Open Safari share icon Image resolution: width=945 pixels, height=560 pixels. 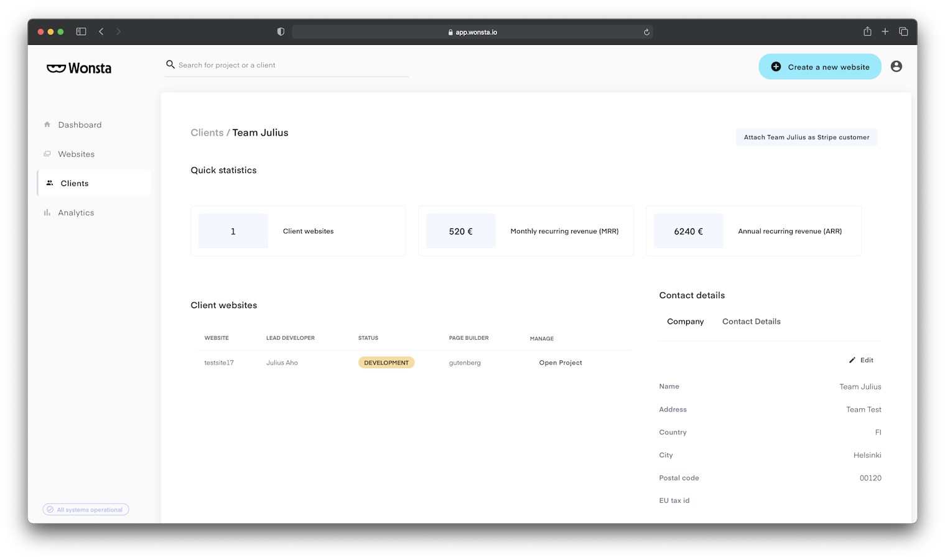tap(867, 32)
